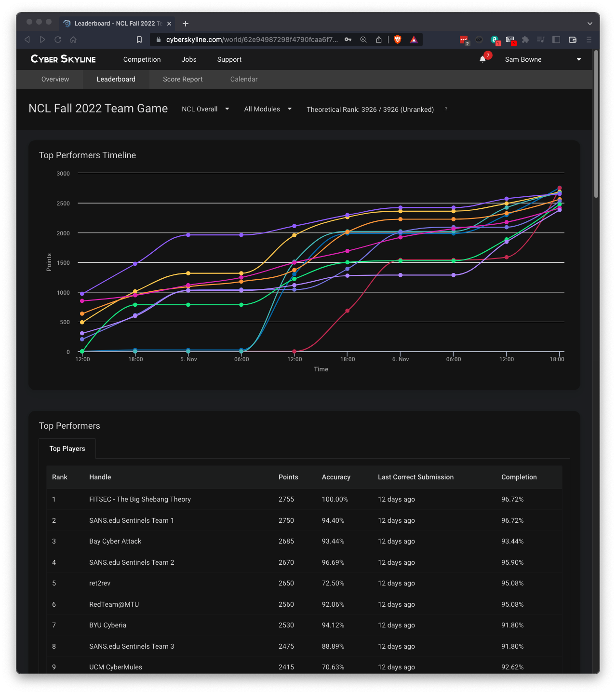Viewport: 616px width, 694px height.
Task: Click the Cyber Skyline logo link
Action: coord(63,59)
